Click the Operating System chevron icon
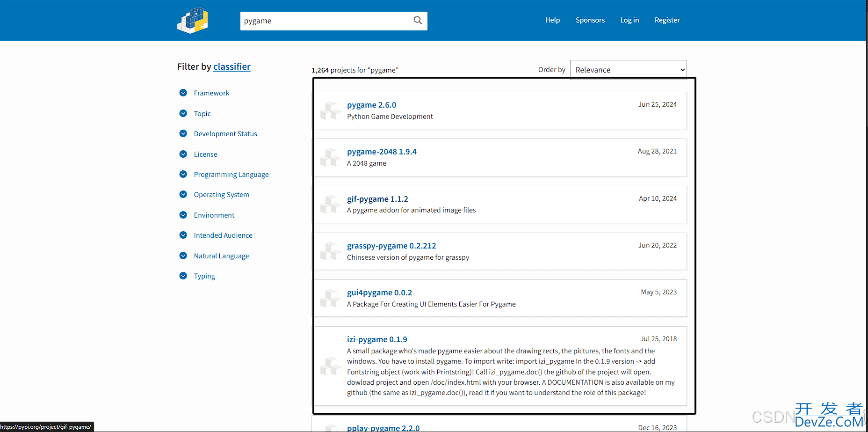Image resolution: width=868 pixels, height=432 pixels. point(183,194)
